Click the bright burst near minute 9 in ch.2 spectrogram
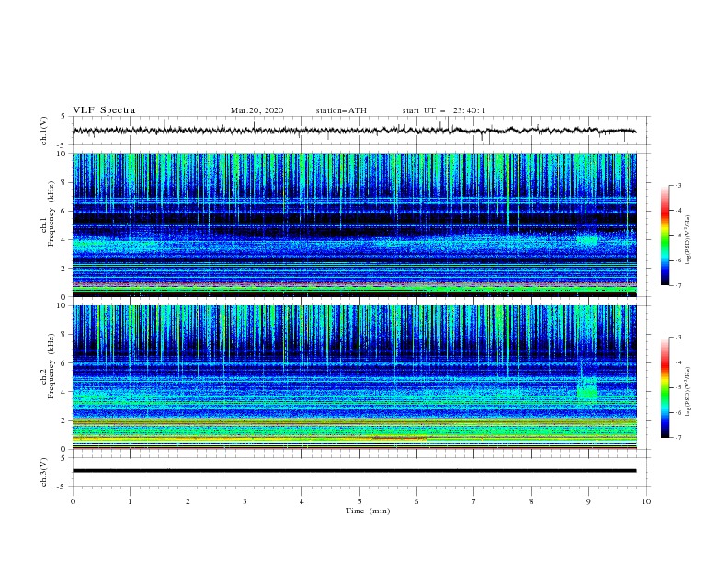The width and height of the screenshot is (728, 563). [x=587, y=388]
